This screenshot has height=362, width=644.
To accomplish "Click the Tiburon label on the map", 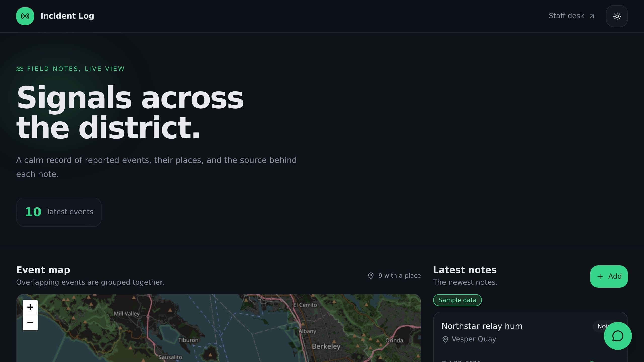I will (x=188, y=340).
